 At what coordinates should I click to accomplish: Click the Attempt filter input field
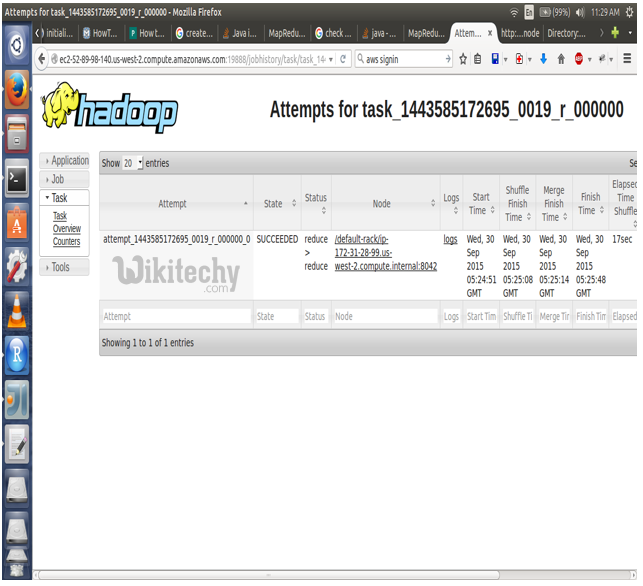click(x=175, y=316)
